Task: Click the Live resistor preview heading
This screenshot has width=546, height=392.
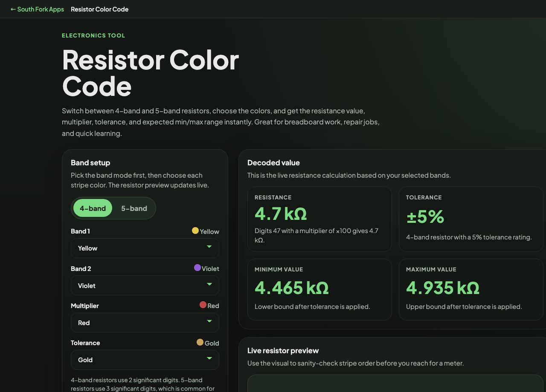Action: [x=283, y=351]
